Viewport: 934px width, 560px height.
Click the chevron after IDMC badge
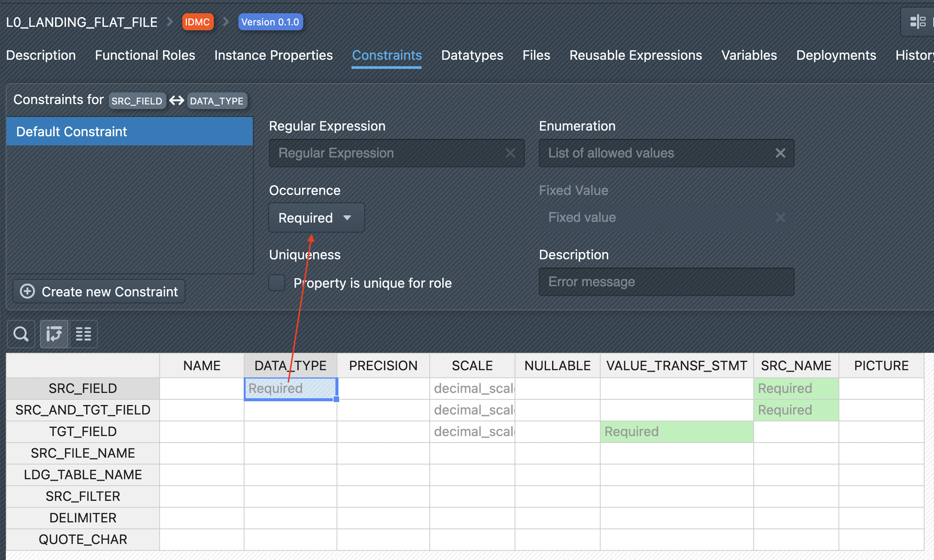[226, 22]
